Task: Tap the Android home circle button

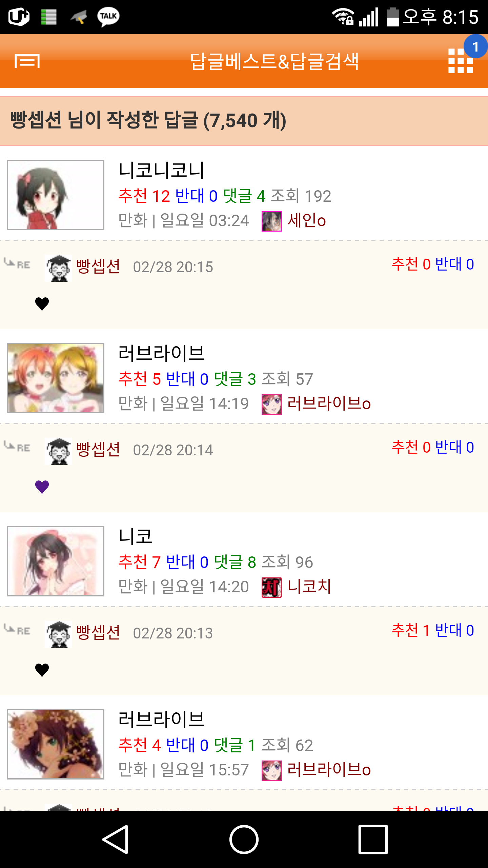Action: [244, 839]
